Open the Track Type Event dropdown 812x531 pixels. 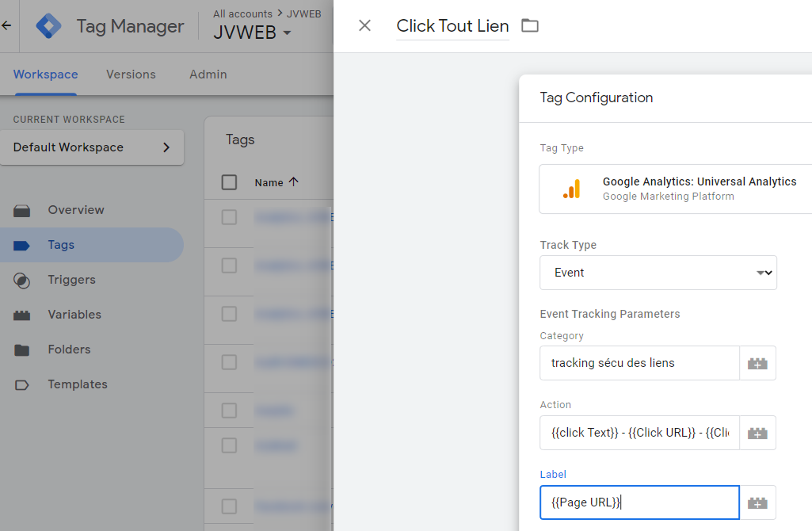pos(658,273)
